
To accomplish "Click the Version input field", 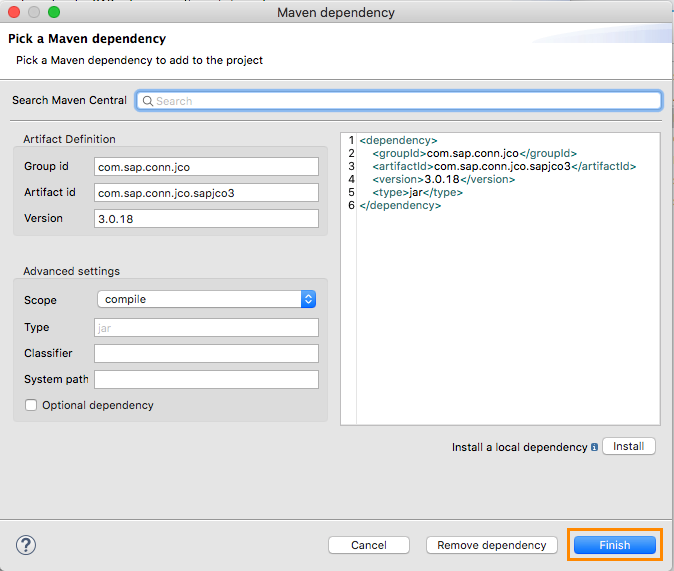I will 206,218.
